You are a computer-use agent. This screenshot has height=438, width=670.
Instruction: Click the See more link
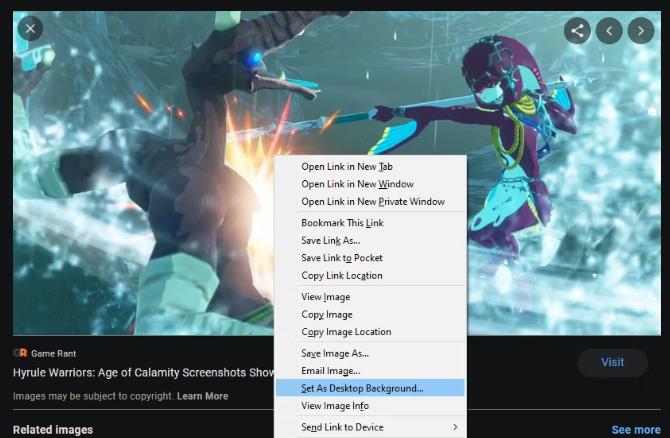(x=636, y=430)
